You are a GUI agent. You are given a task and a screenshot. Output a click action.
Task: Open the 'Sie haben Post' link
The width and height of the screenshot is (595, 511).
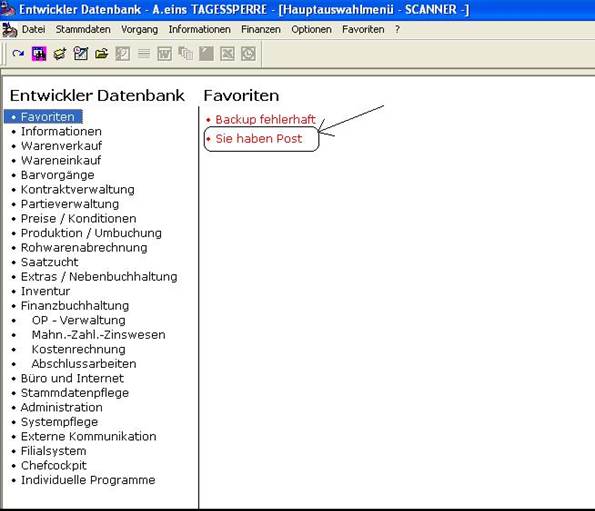coord(259,138)
